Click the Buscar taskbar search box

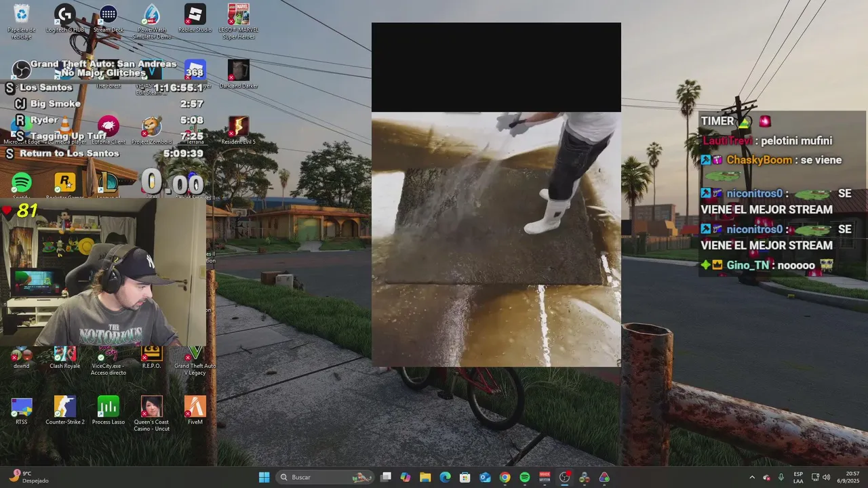(325, 477)
